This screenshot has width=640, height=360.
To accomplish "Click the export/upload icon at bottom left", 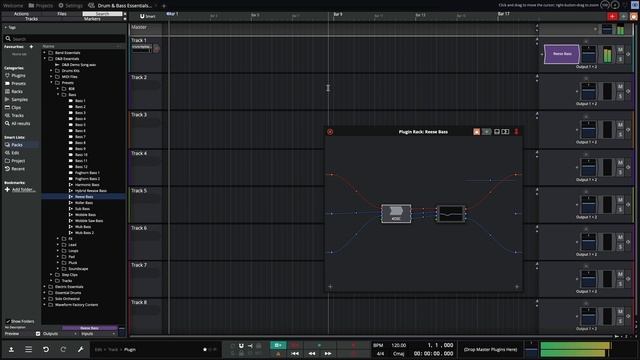I will pyautogui.click(x=11, y=349).
